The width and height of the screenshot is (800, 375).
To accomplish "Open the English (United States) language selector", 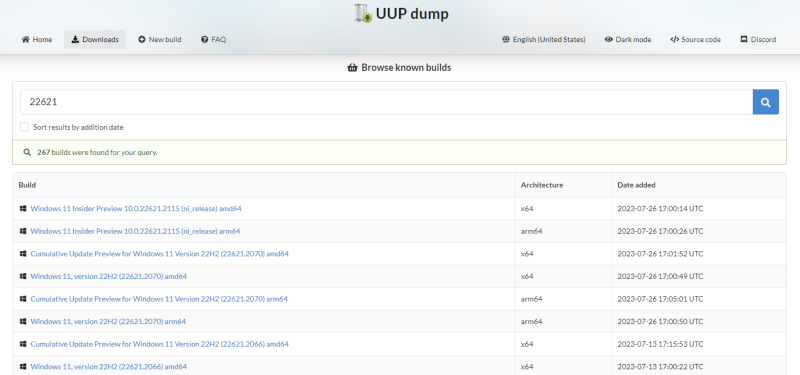I will [x=544, y=39].
